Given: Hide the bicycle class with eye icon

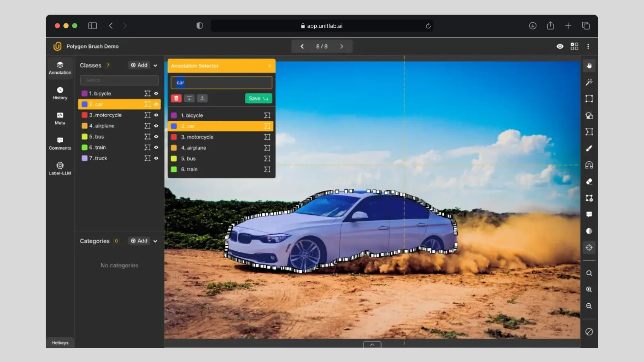Looking at the screenshot, I should coord(156,94).
